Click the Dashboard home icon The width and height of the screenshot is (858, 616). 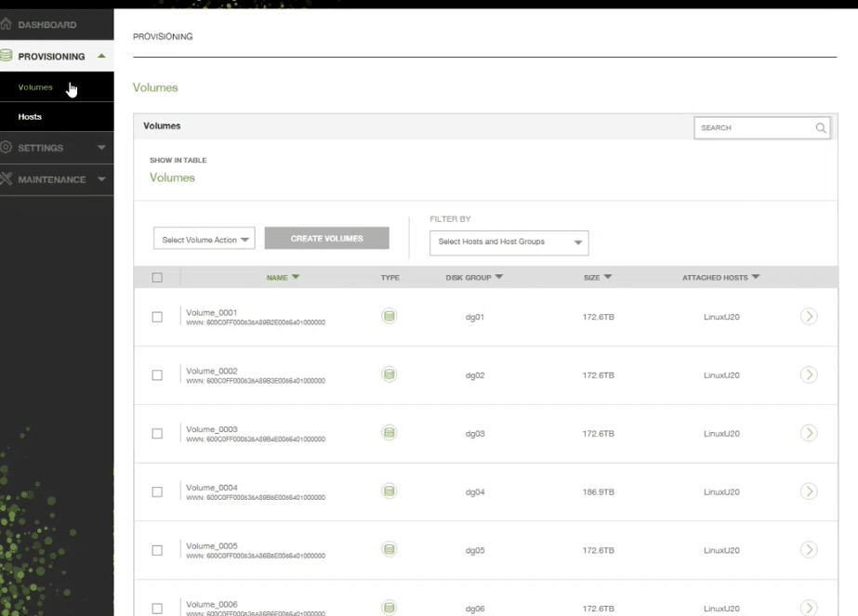click(x=6, y=24)
